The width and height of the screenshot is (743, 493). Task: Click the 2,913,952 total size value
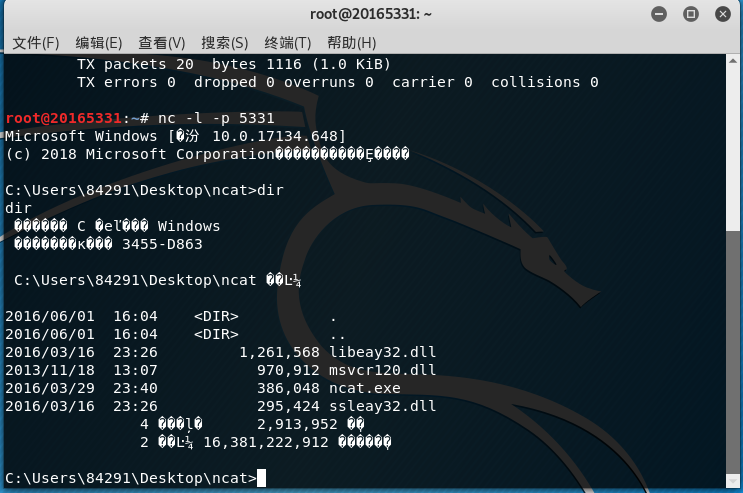[298, 424]
